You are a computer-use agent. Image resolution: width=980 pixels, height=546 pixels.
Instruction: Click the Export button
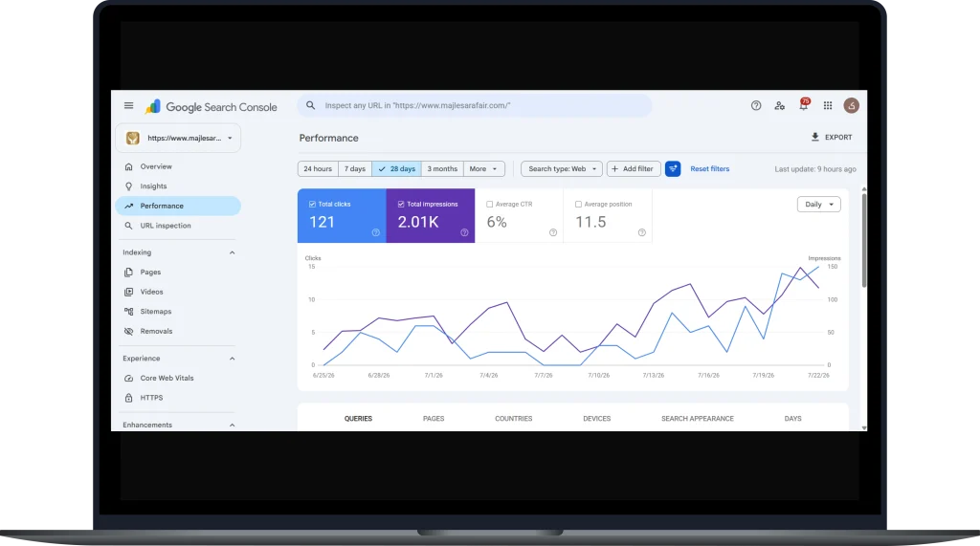pos(832,138)
